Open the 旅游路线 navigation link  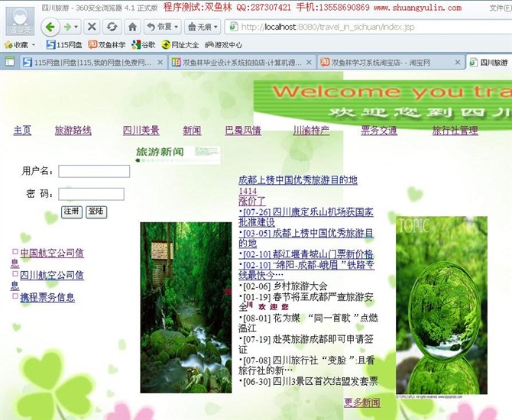coord(73,131)
